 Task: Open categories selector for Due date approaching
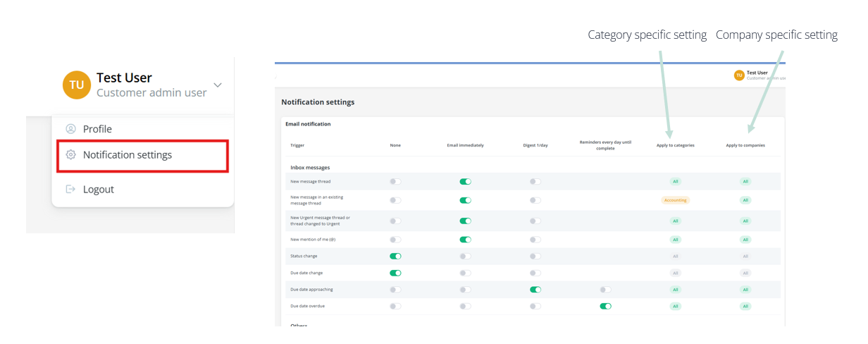coord(675,290)
